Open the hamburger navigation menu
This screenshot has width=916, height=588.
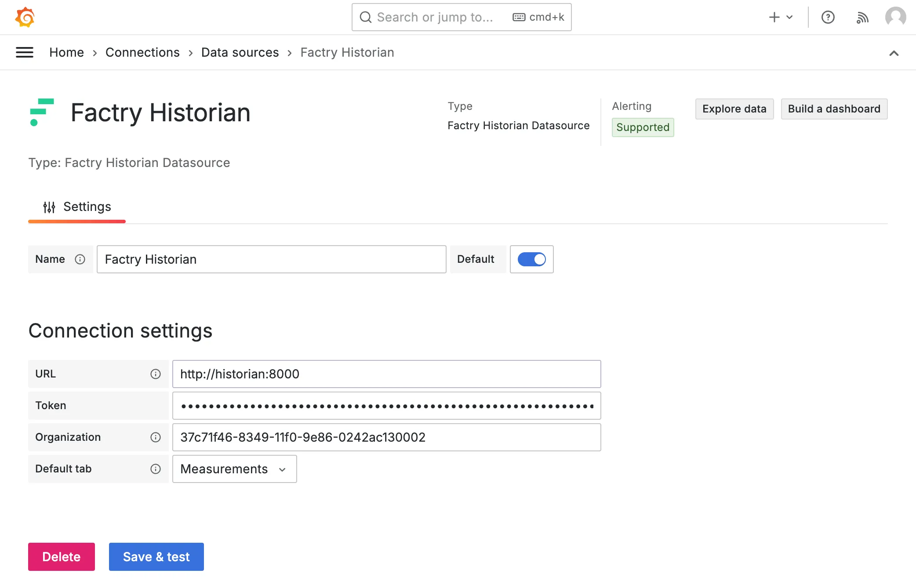[x=25, y=52]
